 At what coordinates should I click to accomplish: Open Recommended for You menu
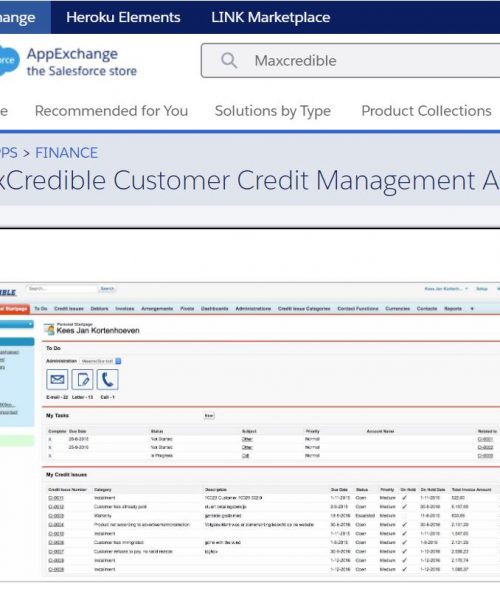[x=111, y=111]
